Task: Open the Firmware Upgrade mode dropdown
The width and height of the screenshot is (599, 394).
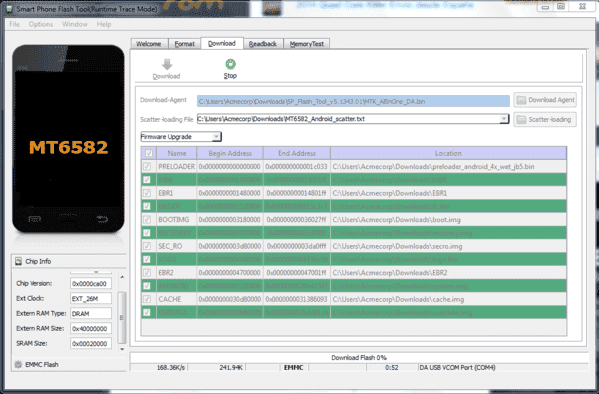Action: (x=181, y=137)
